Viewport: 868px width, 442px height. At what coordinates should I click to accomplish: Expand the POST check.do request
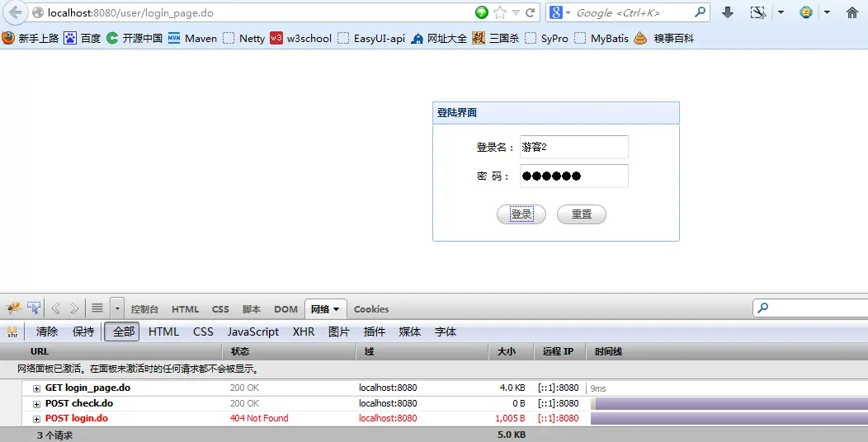36,404
